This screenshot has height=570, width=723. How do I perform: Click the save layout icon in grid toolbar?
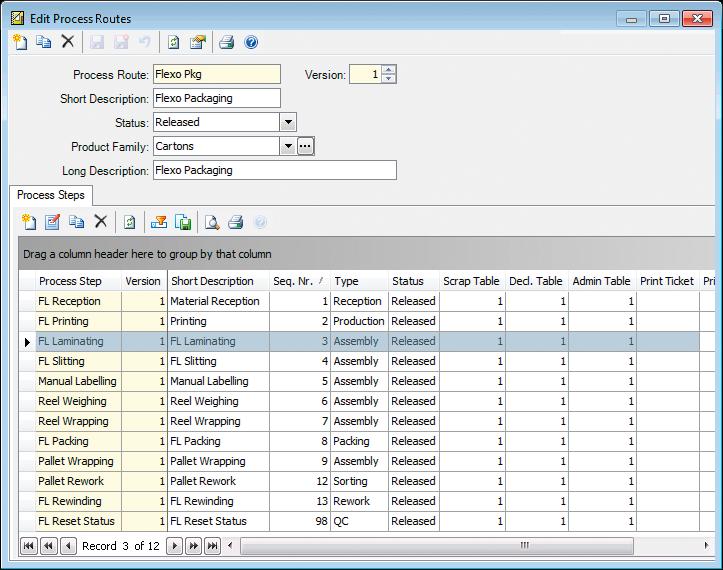coord(183,222)
